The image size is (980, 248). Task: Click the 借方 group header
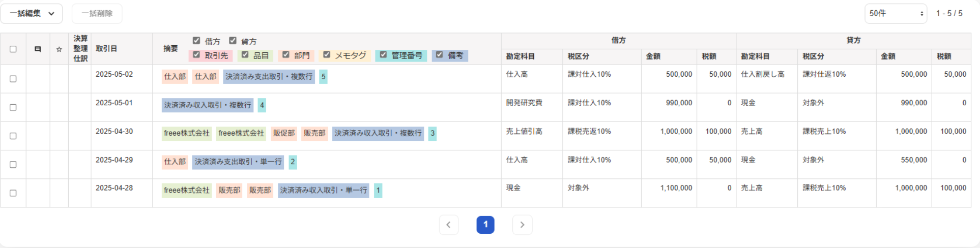(x=618, y=40)
